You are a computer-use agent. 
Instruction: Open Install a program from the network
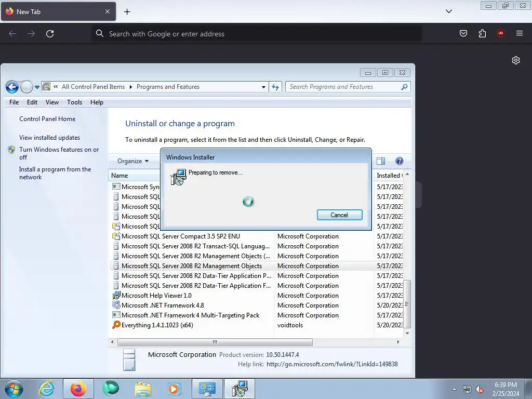point(55,173)
